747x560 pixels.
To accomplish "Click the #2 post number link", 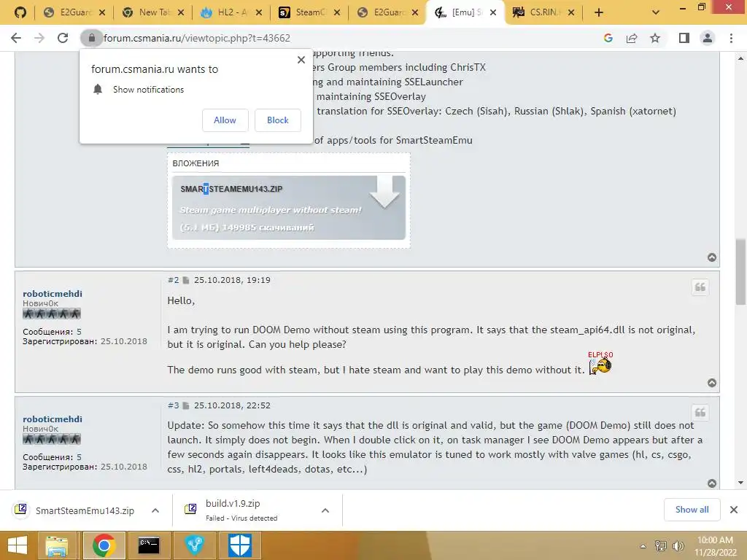I will 173,280.
